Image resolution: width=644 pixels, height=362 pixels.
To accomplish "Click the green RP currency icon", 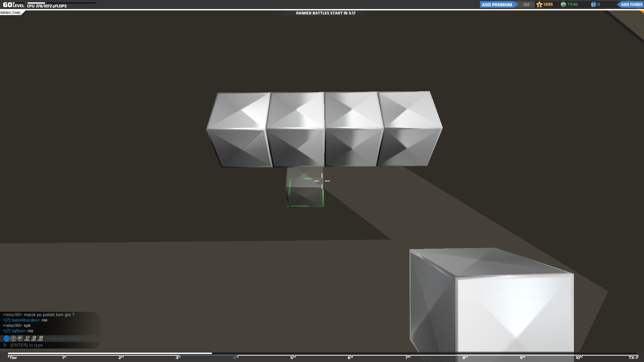I will point(563,4).
